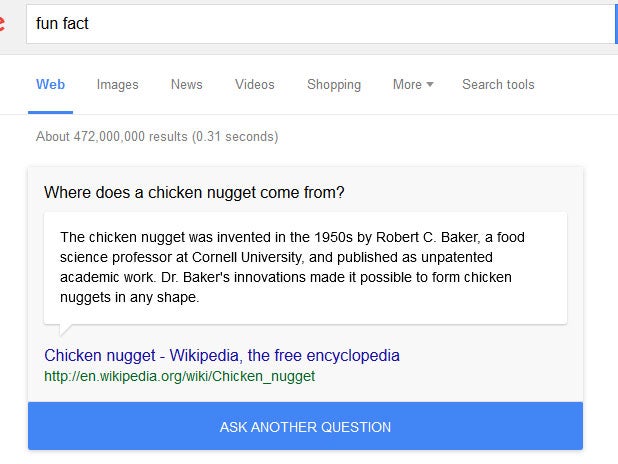
Task: Go to the Videos tab
Action: pyautogui.click(x=254, y=85)
